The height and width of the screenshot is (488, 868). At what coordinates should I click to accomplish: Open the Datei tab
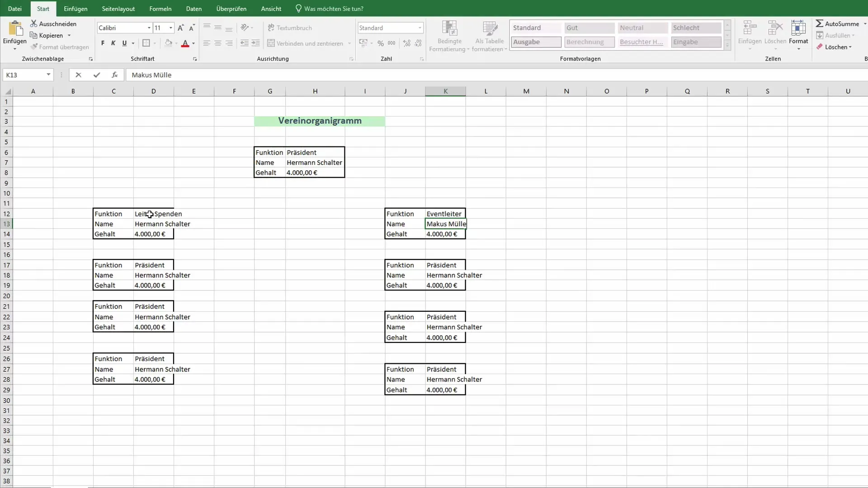tap(14, 9)
